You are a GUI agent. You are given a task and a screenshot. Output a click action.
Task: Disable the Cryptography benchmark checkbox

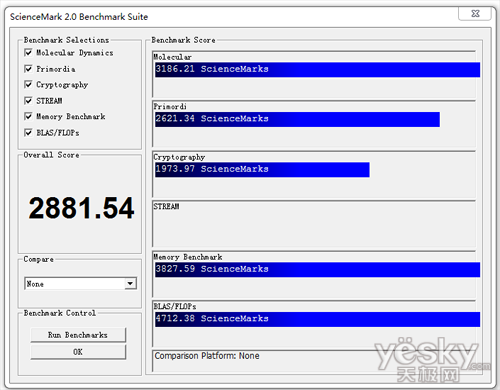pos(28,85)
